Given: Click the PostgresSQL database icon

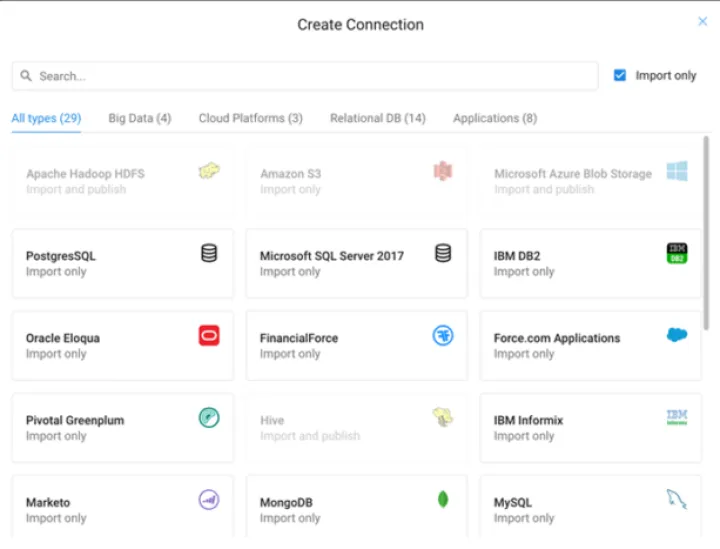Looking at the screenshot, I should point(209,253).
